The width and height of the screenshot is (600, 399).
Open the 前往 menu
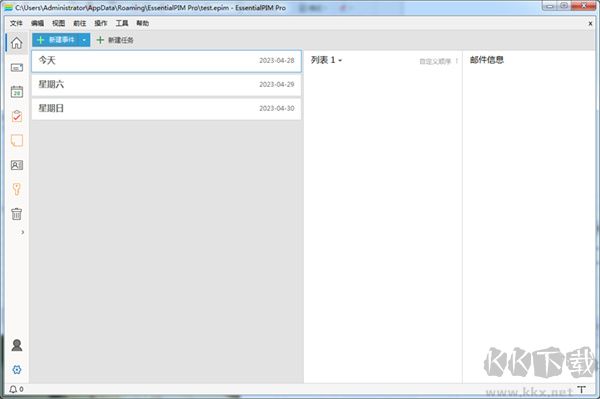[80, 23]
